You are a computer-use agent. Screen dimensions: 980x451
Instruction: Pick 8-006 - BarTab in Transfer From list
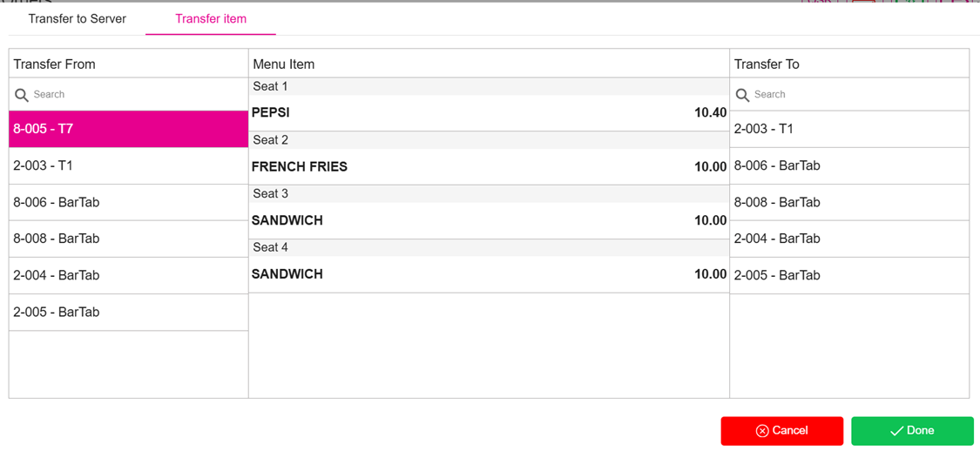(x=128, y=202)
